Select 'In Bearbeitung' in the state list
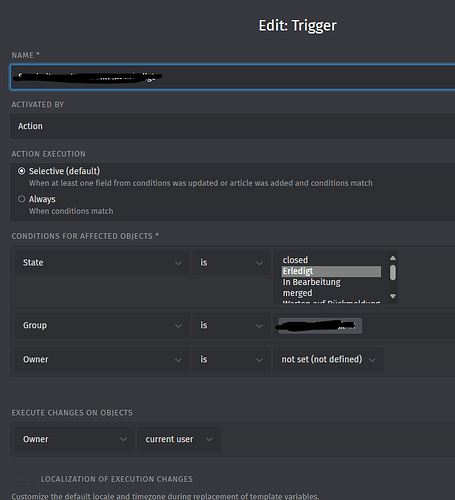This screenshot has height=500, width=455. tap(331, 282)
